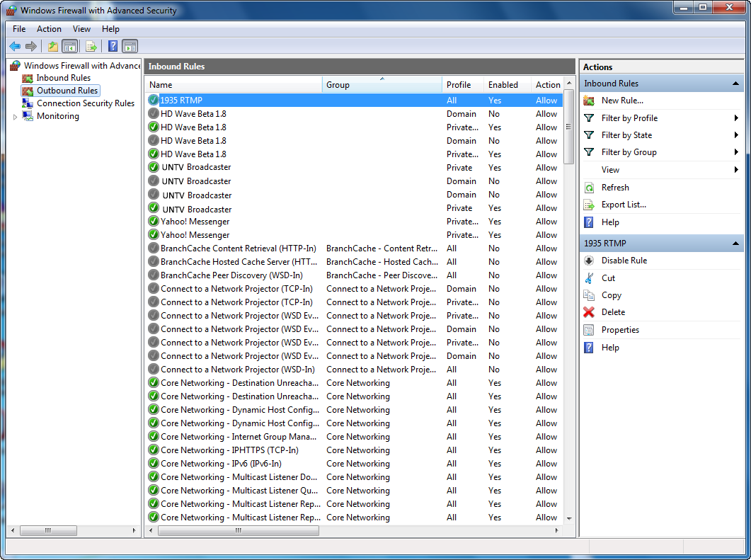Screen dimensions: 751x560
Task: Click the firewall icon at root tree node
Action: point(16,66)
